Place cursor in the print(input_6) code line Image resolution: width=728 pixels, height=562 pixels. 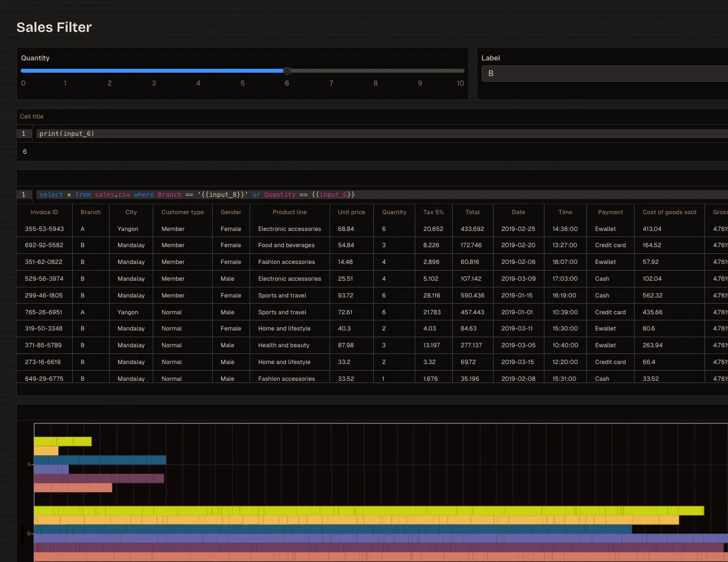tap(67, 134)
